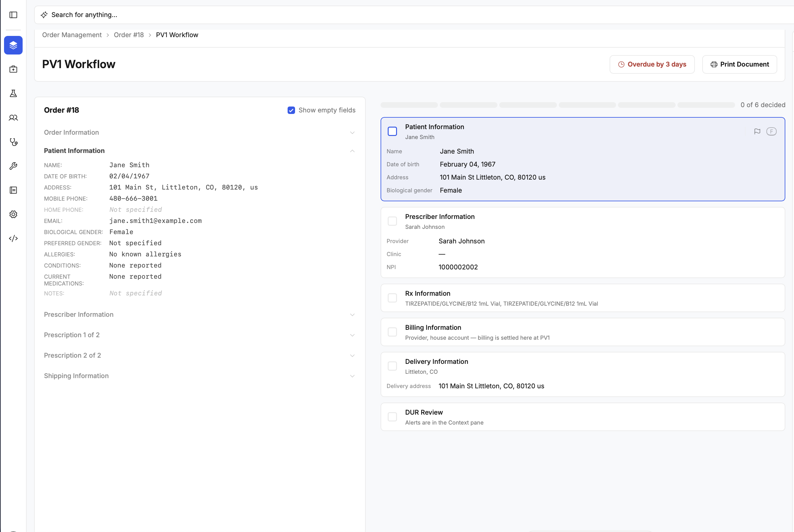The image size is (794, 532).
Task: Click the clock icon in Overdue badge
Action: (x=621, y=64)
